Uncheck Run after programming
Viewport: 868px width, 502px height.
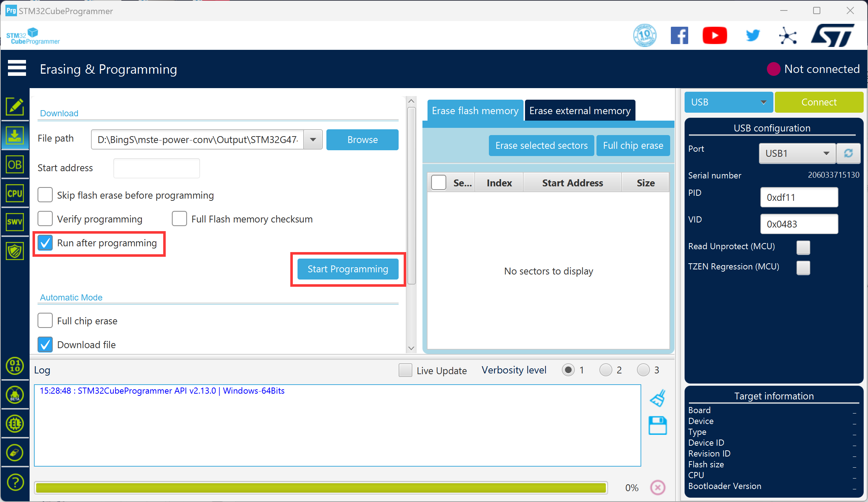[45, 243]
